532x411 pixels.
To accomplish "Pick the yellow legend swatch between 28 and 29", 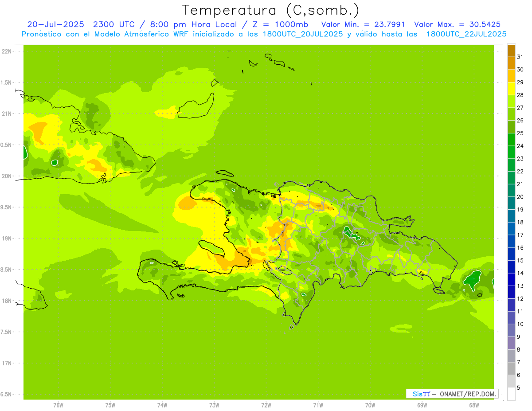I will (511, 89).
